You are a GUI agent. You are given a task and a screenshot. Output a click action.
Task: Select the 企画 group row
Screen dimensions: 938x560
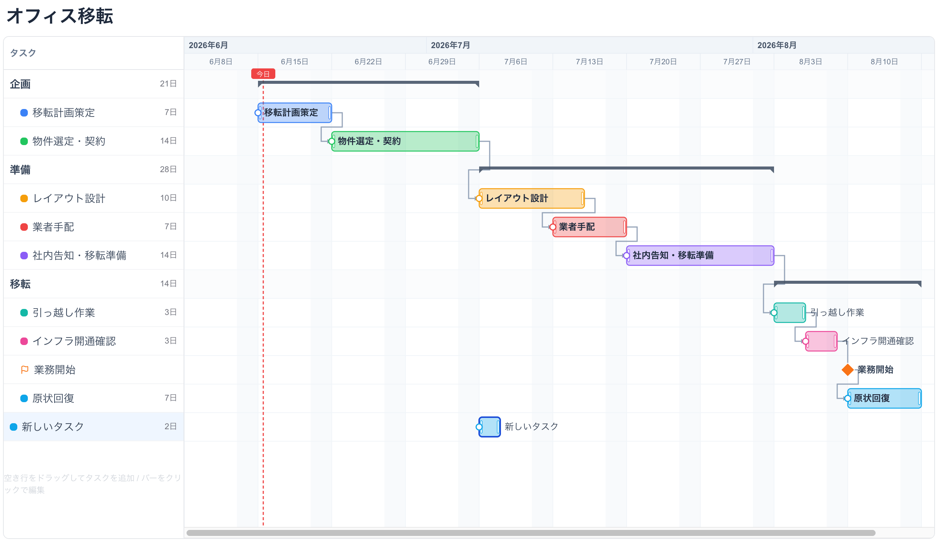pyautogui.click(x=94, y=84)
